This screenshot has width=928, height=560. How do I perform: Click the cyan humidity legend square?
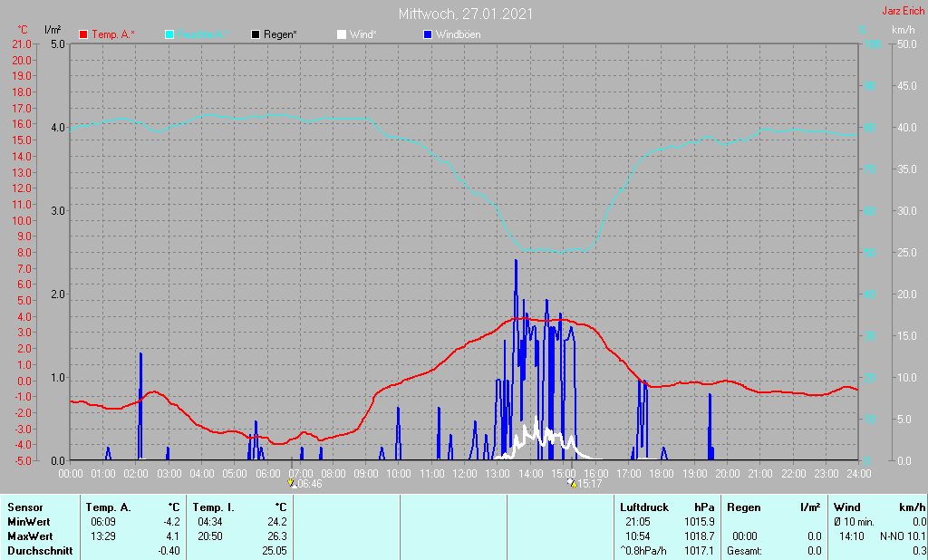(x=169, y=34)
